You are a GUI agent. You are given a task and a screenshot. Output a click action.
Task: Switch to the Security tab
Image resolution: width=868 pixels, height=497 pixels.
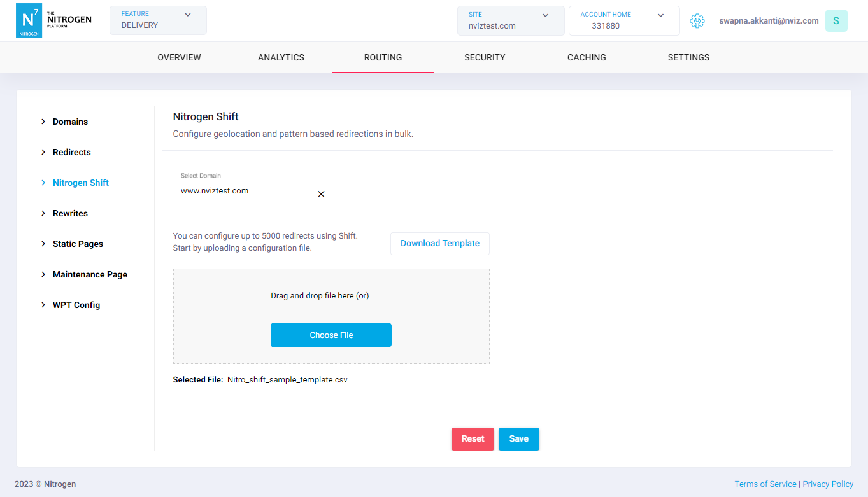pos(485,57)
